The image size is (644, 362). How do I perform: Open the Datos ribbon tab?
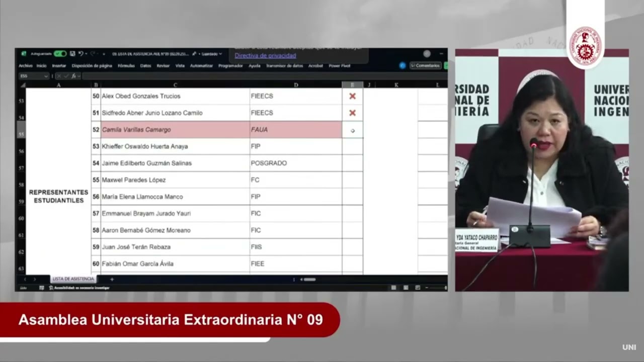145,66
